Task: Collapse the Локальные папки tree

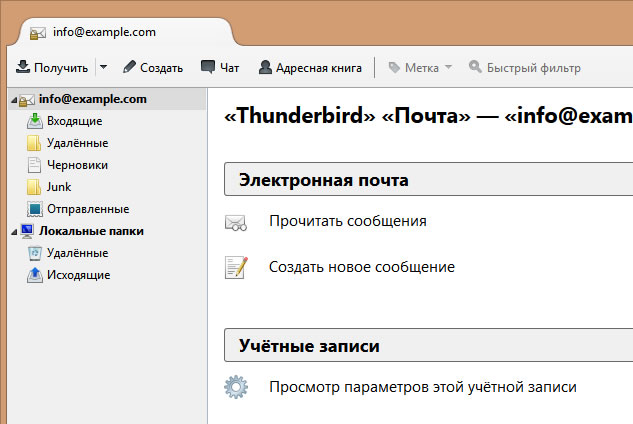Action: coord(11,231)
